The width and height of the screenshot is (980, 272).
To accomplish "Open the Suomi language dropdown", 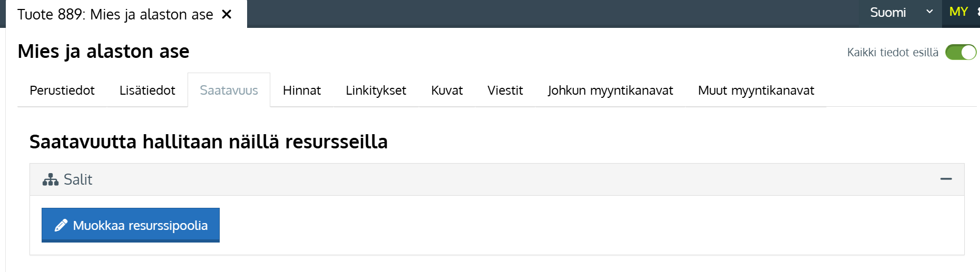I will [888, 13].
